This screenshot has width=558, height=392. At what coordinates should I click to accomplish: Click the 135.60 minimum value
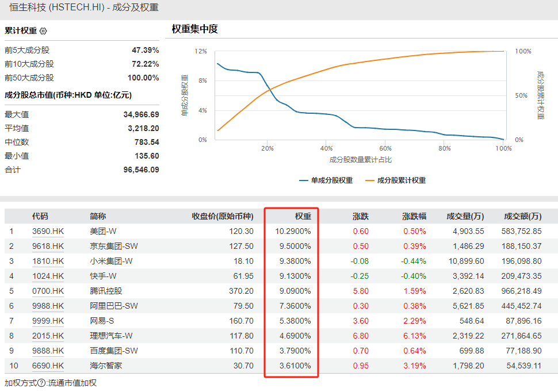click(147, 156)
